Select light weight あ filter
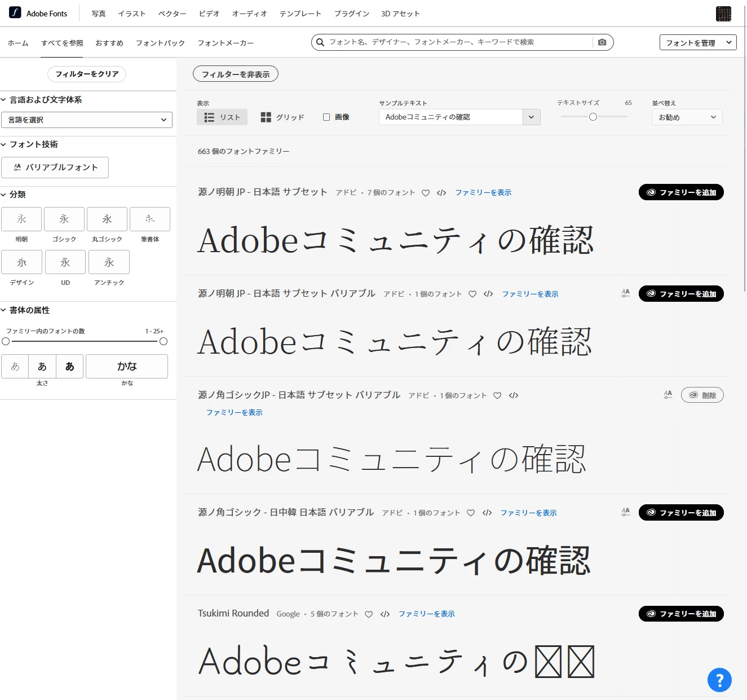The height and width of the screenshot is (700, 747). click(x=15, y=367)
